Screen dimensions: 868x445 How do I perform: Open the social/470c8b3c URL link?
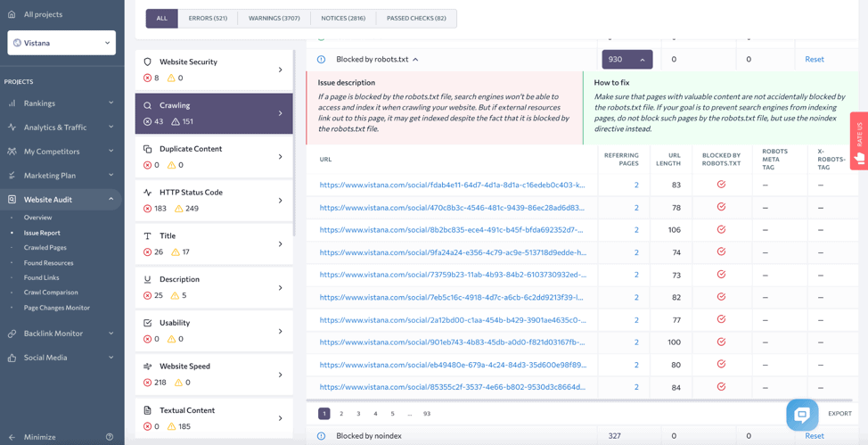point(452,208)
